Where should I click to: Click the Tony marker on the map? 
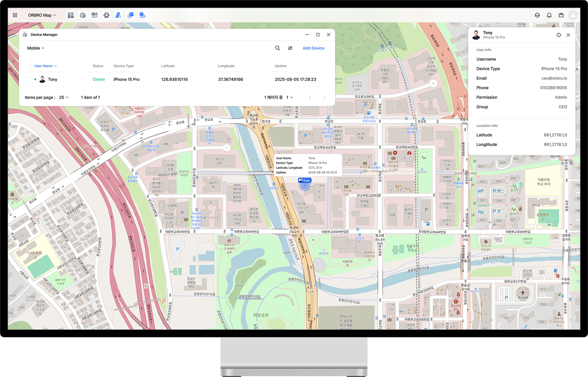coord(305,181)
